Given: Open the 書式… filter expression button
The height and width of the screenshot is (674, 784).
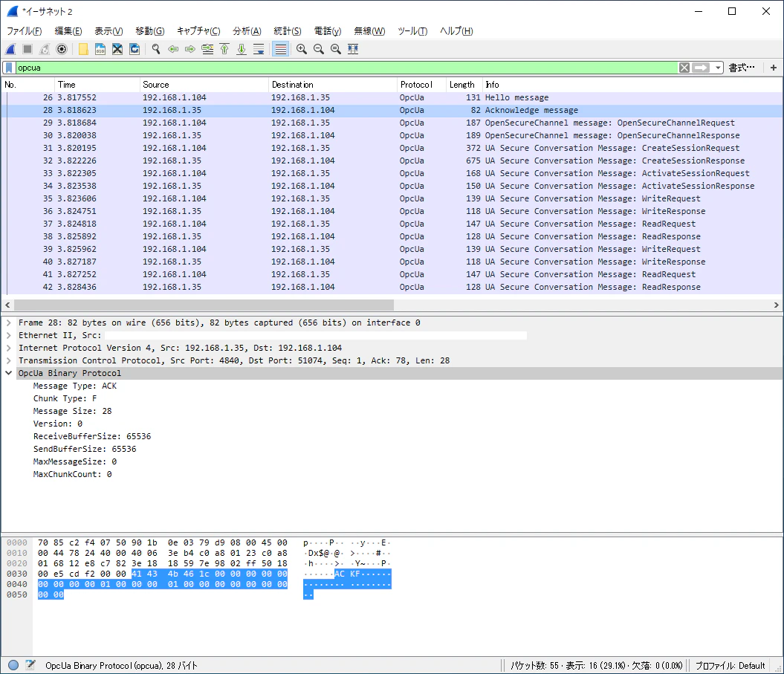Looking at the screenshot, I should point(742,68).
